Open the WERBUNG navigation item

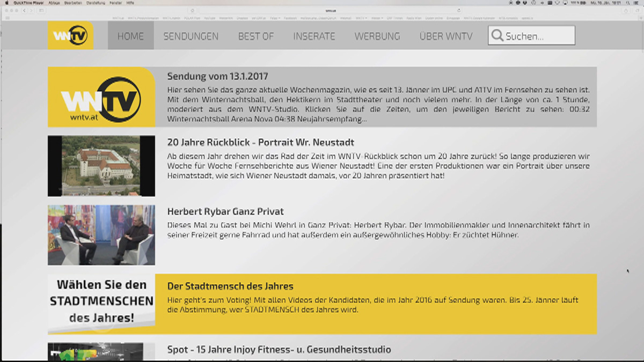point(377,36)
